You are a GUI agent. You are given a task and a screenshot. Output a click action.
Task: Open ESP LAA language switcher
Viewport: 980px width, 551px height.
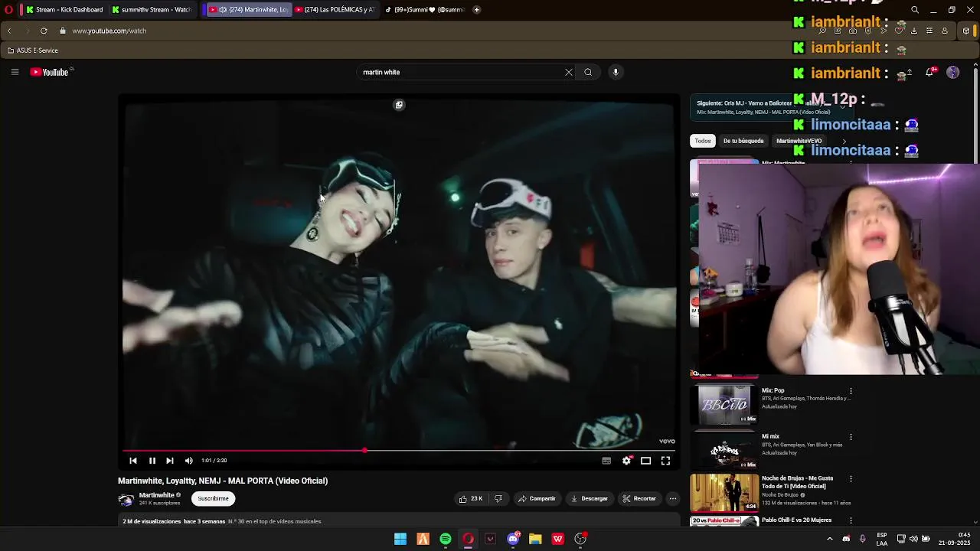882,539
